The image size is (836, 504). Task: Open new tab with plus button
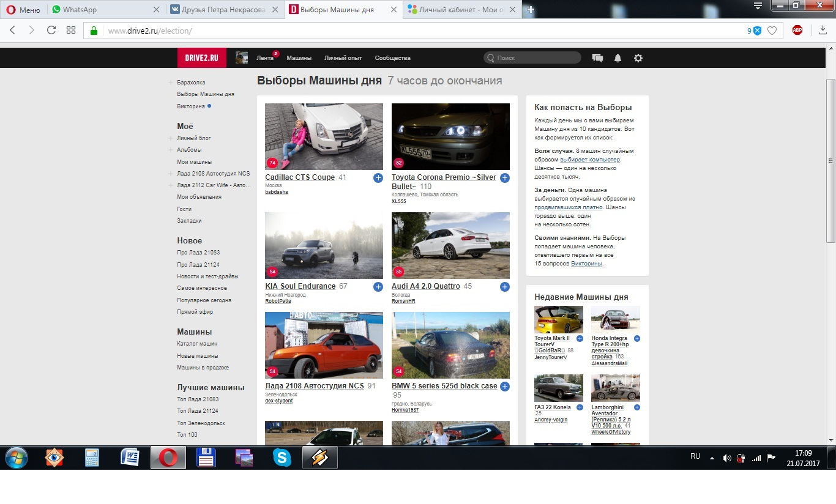[x=531, y=10]
